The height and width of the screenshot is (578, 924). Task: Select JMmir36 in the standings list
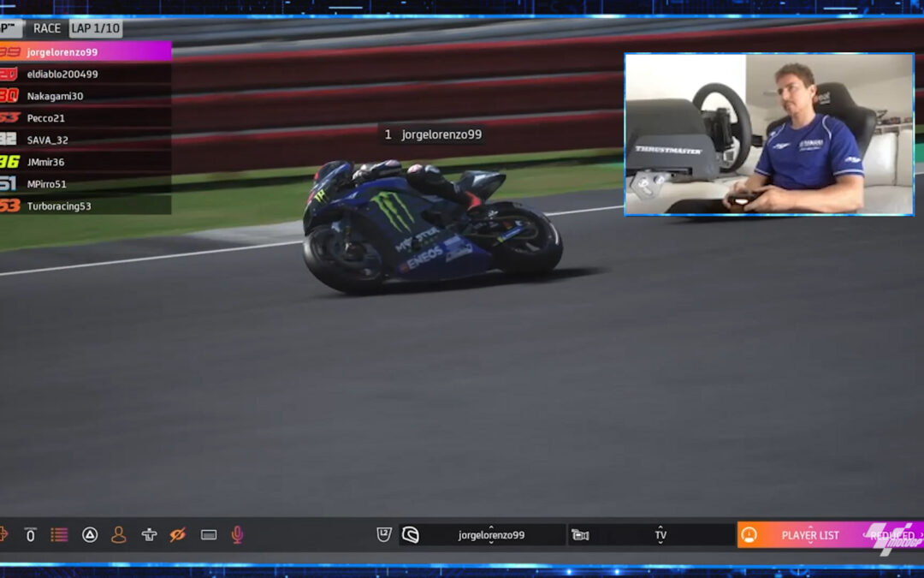[86, 162]
